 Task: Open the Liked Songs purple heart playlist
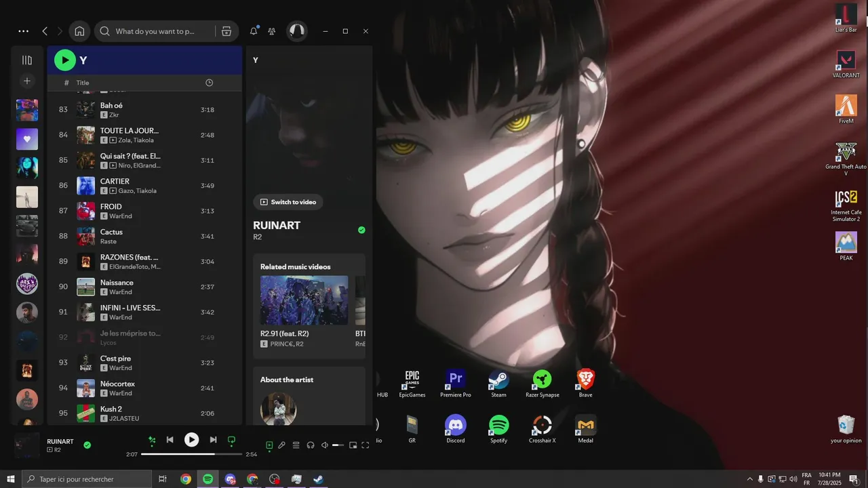point(27,139)
